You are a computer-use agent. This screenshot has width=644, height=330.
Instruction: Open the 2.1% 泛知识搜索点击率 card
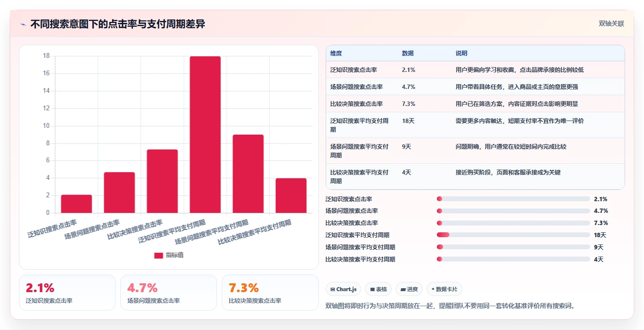tap(67, 293)
